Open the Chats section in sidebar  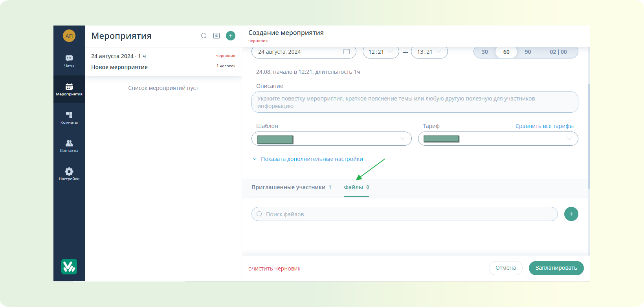pyautogui.click(x=69, y=61)
